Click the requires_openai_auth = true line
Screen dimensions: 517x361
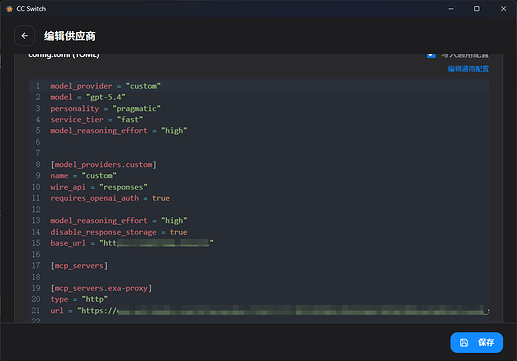[110, 198]
